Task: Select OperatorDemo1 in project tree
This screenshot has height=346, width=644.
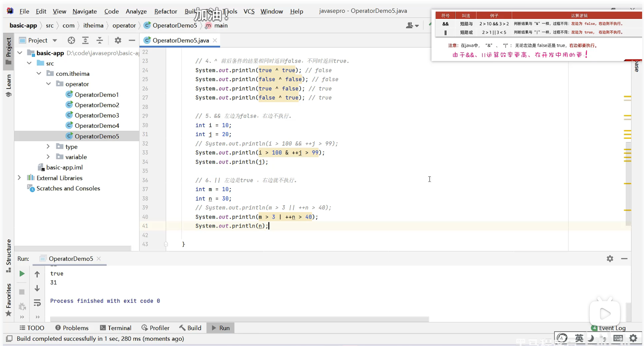Action: tap(92, 95)
